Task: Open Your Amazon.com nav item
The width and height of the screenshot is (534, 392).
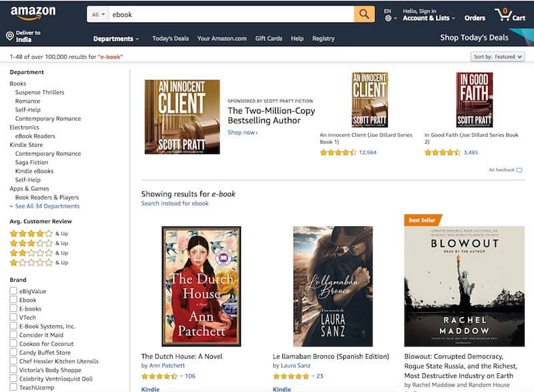Action: point(222,39)
